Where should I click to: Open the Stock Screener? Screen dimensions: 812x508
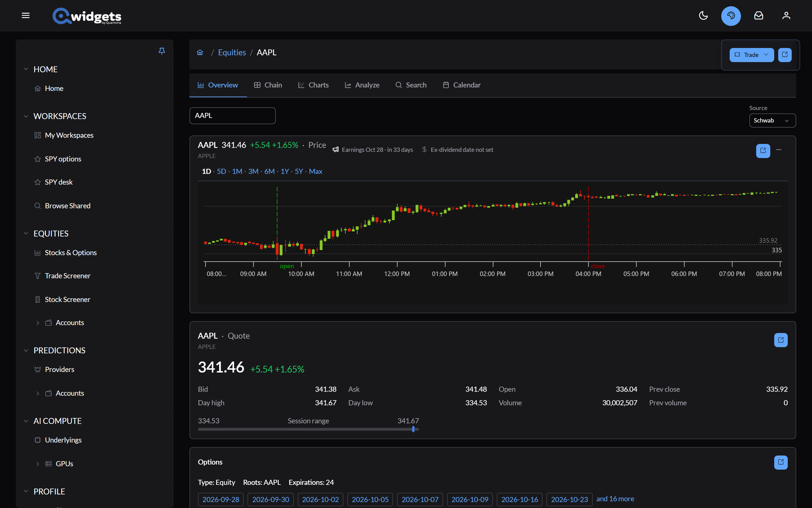[x=67, y=299]
